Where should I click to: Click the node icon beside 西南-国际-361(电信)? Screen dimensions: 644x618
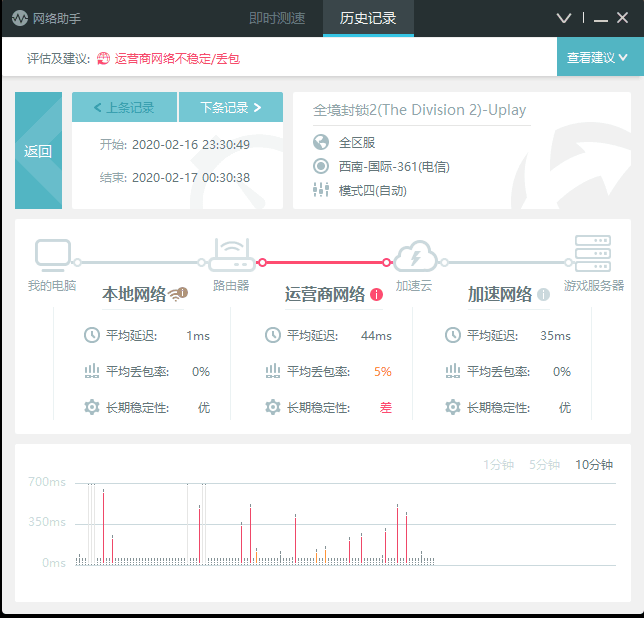[321, 166]
